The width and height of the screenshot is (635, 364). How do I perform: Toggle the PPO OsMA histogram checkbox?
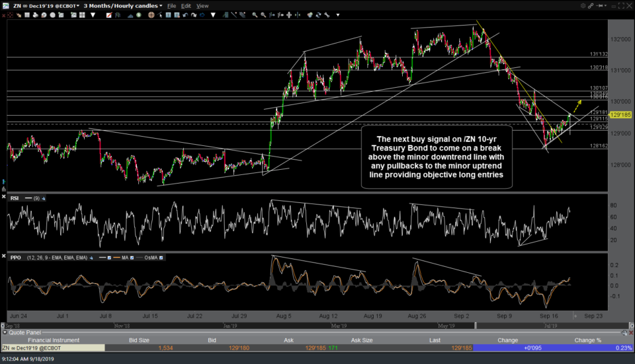click(161, 258)
